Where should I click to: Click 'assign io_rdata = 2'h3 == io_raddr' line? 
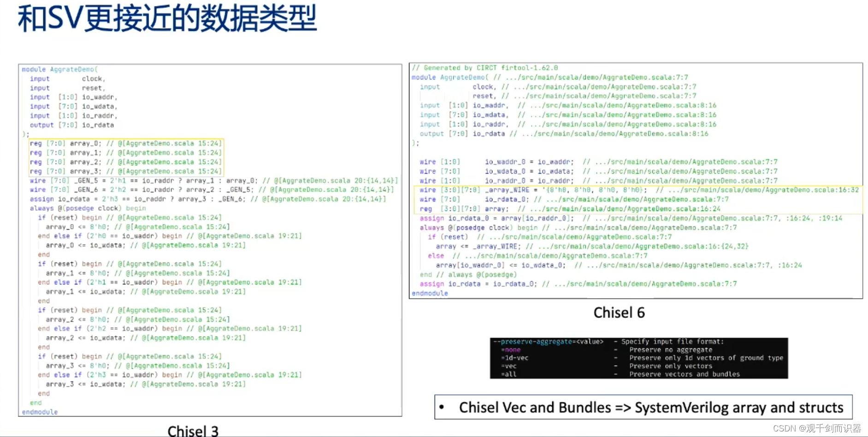click(x=208, y=199)
